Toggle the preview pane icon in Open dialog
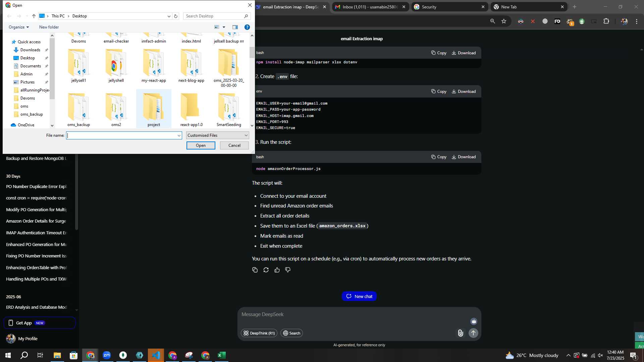Viewport: 644px width, 362px height. coord(235,27)
